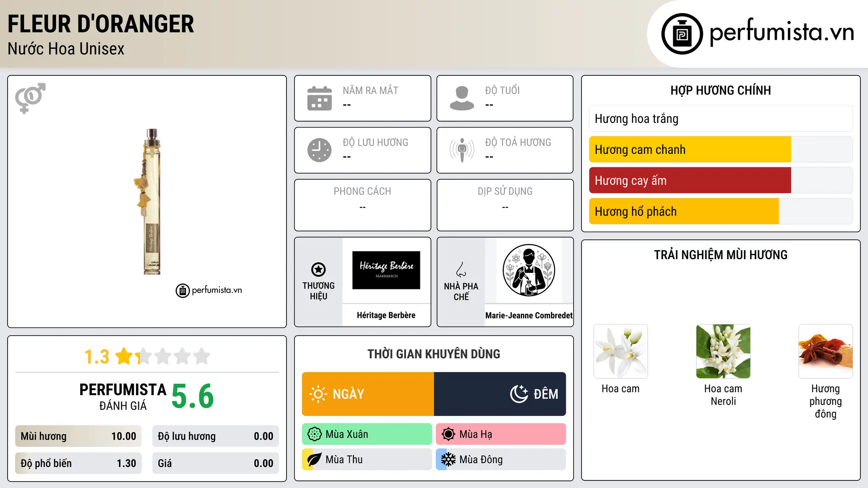Viewport: 868px width, 488px height.
Task: Choose the Mùa Thu season bar
Action: pos(367,460)
